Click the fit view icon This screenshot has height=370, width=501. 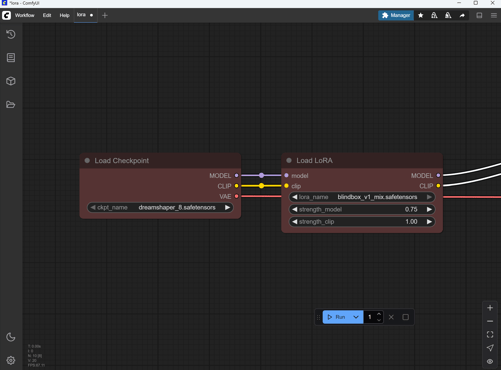(x=490, y=334)
